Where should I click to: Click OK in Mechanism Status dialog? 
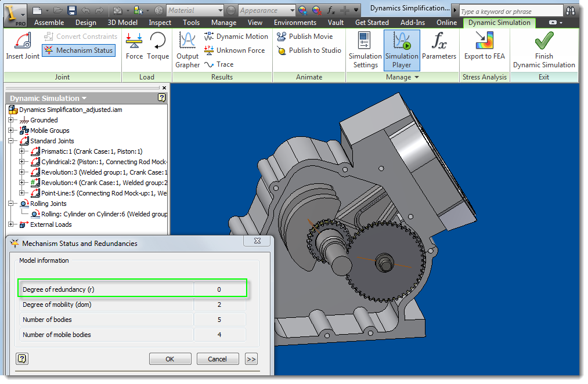click(x=170, y=359)
